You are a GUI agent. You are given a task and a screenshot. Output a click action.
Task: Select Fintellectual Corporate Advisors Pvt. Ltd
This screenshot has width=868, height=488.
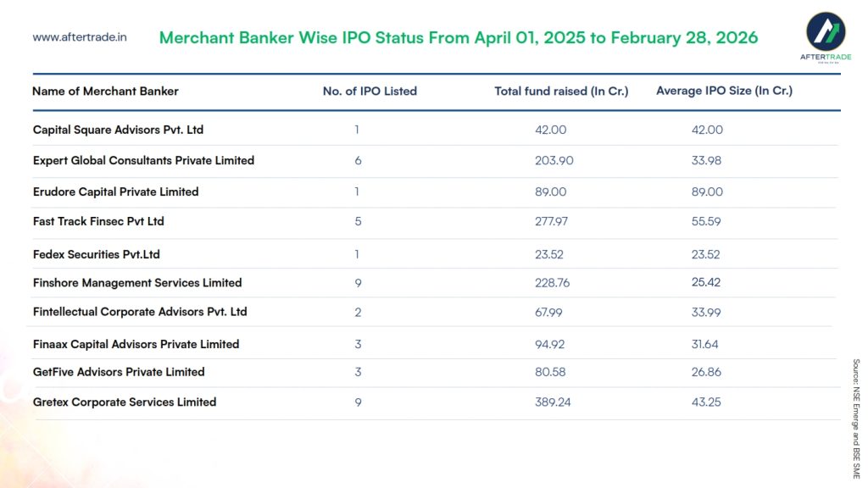[x=140, y=312]
